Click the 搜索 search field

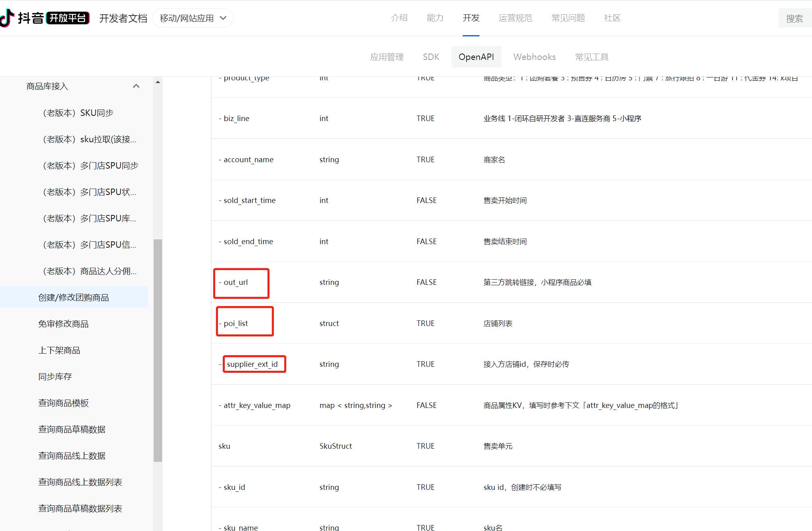(794, 18)
